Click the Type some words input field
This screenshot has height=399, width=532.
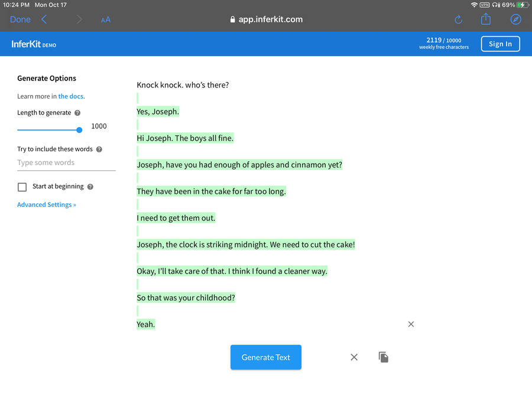[66, 163]
